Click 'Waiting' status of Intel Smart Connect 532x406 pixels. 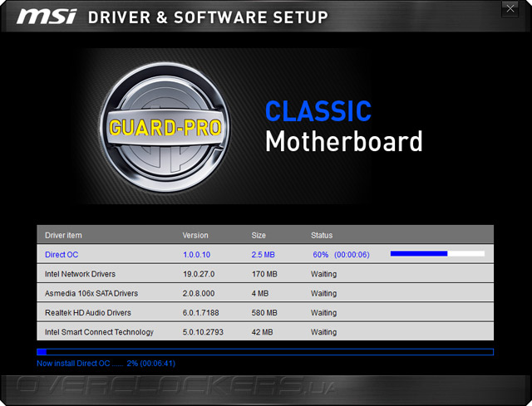(x=323, y=332)
